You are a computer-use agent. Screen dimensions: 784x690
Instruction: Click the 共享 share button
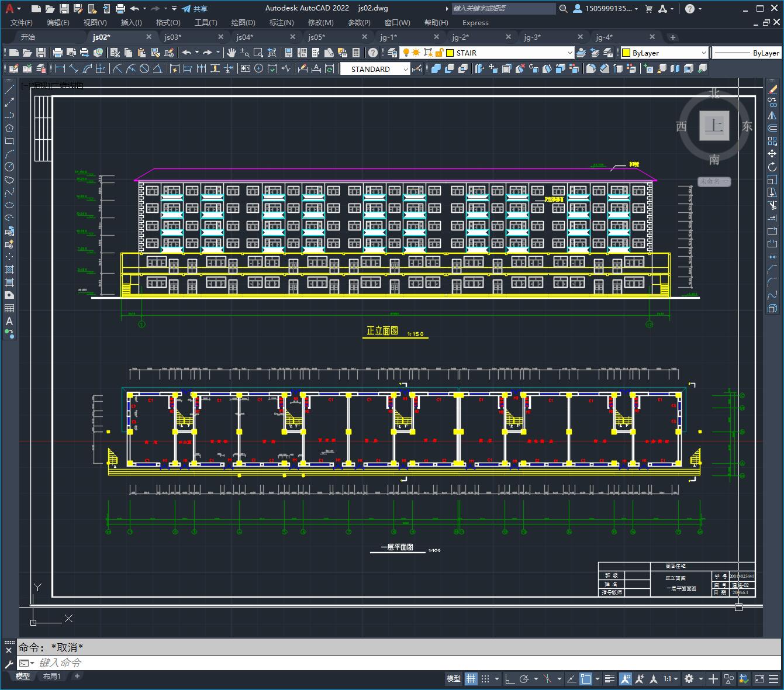coord(195,9)
